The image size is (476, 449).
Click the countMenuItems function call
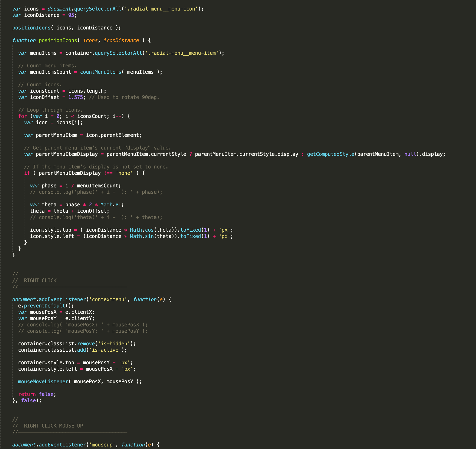[100, 72]
